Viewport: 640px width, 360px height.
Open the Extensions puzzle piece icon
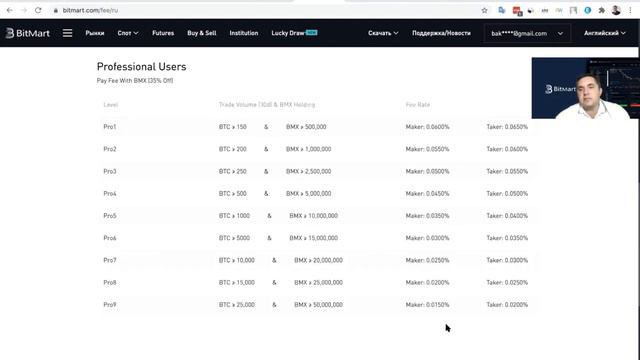coord(602,11)
